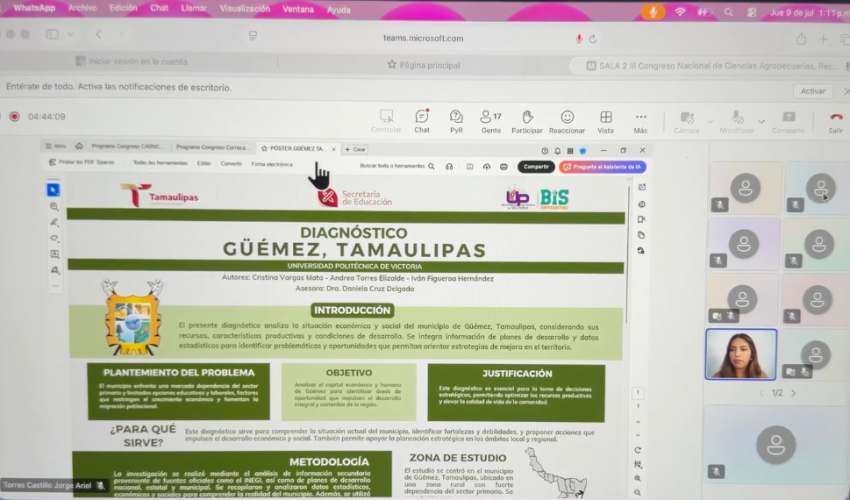Show the Gente participants list
Screen dimensions: 850x500
(491, 121)
